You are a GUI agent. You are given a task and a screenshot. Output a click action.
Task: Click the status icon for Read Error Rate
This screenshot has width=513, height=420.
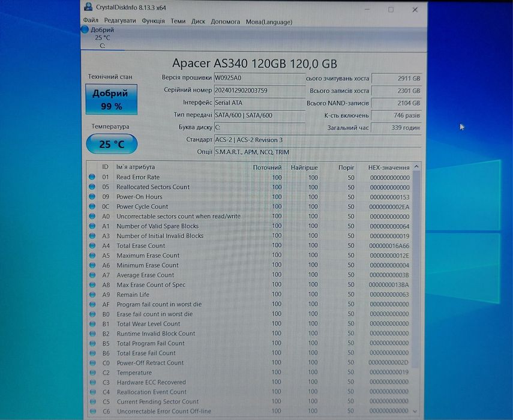pyautogui.click(x=92, y=177)
